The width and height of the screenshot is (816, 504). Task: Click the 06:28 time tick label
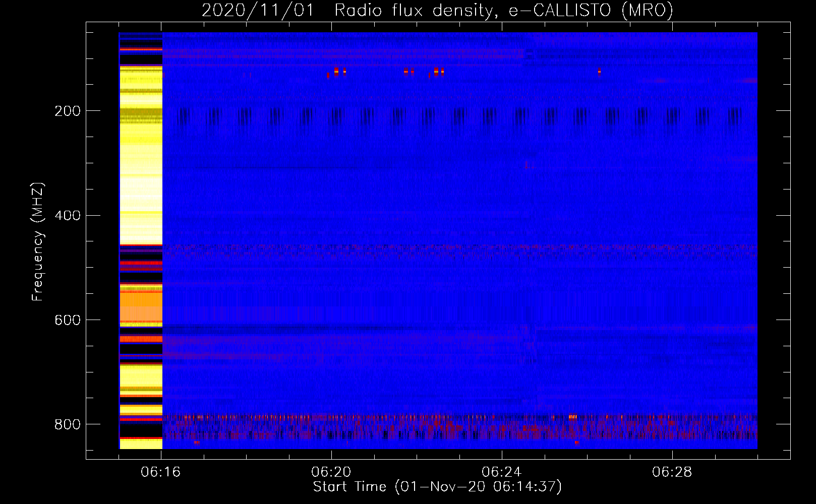[x=672, y=472]
